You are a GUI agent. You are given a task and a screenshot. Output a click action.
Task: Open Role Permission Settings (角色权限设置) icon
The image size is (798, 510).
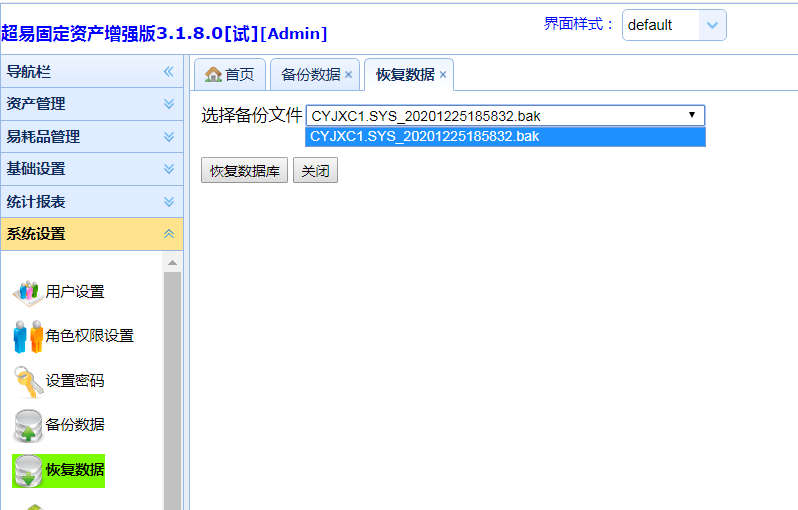28,336
